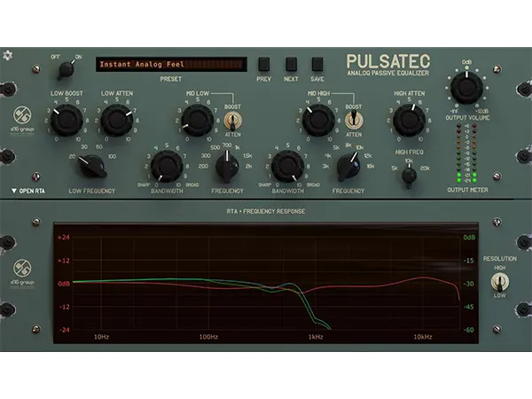The height and width of the screenshot is (399, 532).
Task: Click the PREV preset button
Action: click(263, 64)
